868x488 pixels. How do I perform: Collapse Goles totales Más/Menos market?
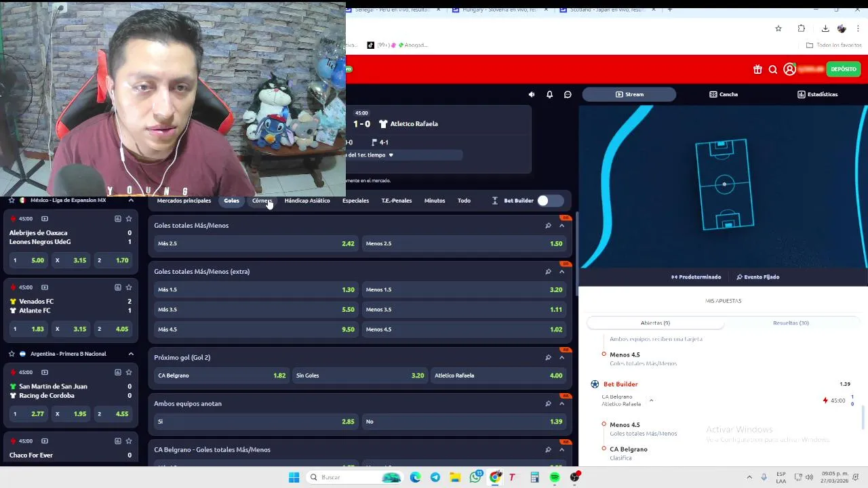(x=561, y=226)
